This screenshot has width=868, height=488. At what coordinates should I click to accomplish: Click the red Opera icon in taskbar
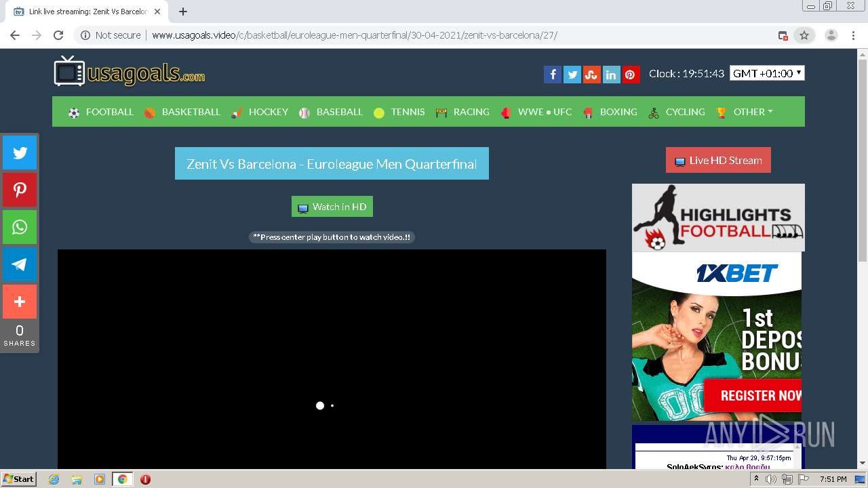tap(145, 479)
